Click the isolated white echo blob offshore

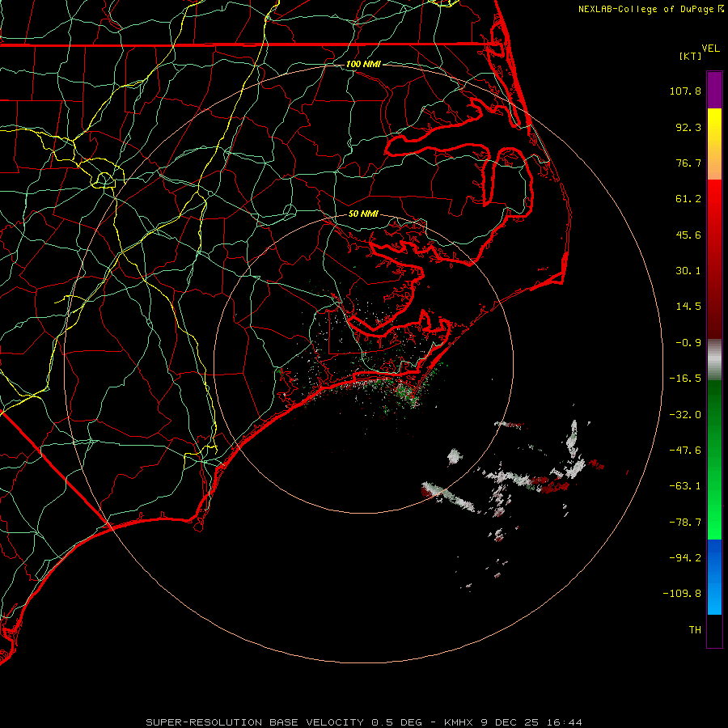pyautogui.click(x=455, y=457)
